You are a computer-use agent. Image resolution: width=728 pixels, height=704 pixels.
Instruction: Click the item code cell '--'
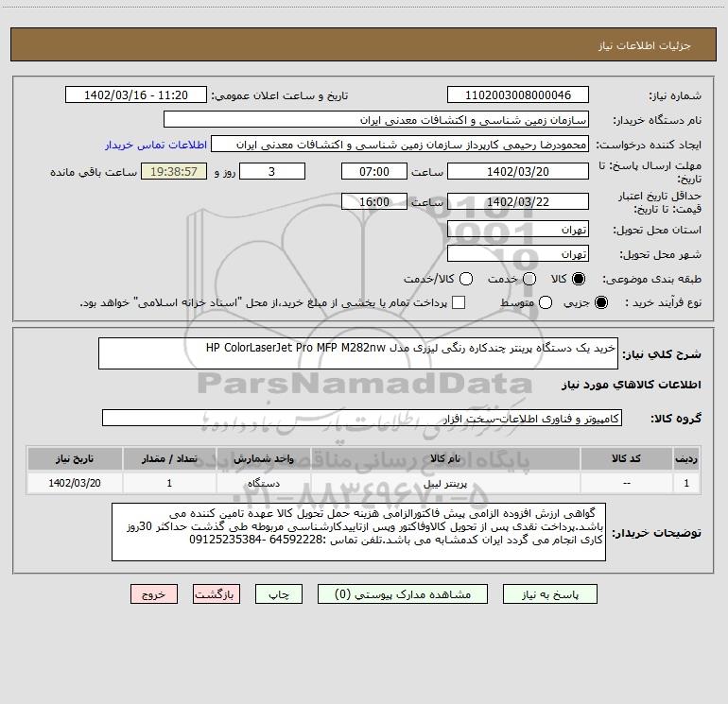pos(626,483)
